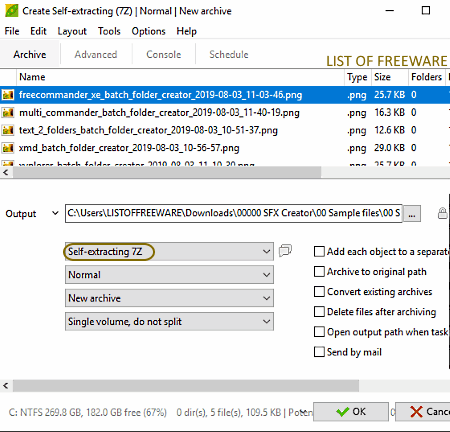
Task: Select multi_commander_batch_folder_creator png row
Action: [225, 113]
